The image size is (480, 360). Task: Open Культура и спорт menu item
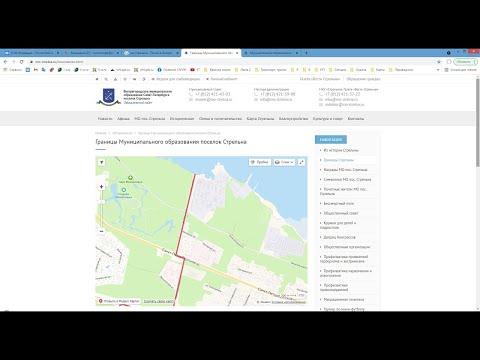(x=328, y=119)
